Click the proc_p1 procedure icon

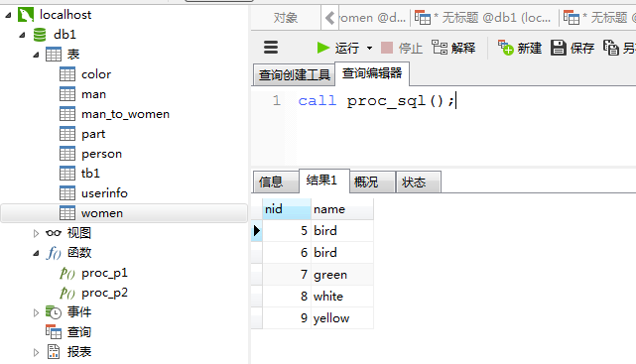point(67,273)
